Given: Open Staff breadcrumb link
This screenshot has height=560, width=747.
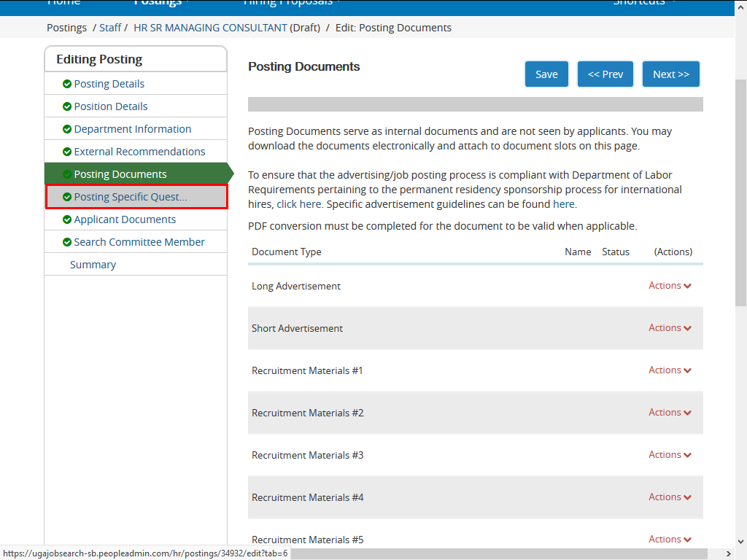Looking at the screenshot, I should click(110, 28).
